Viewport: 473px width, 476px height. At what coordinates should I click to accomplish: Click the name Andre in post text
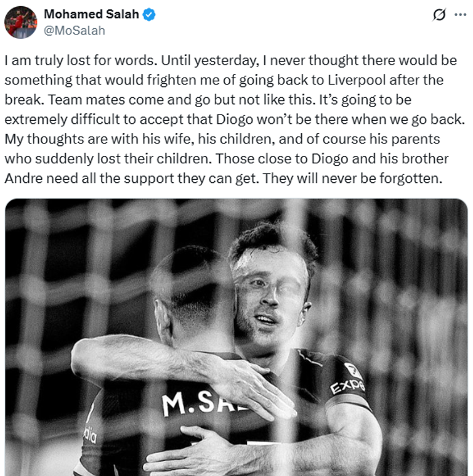[x=23, y=179]
